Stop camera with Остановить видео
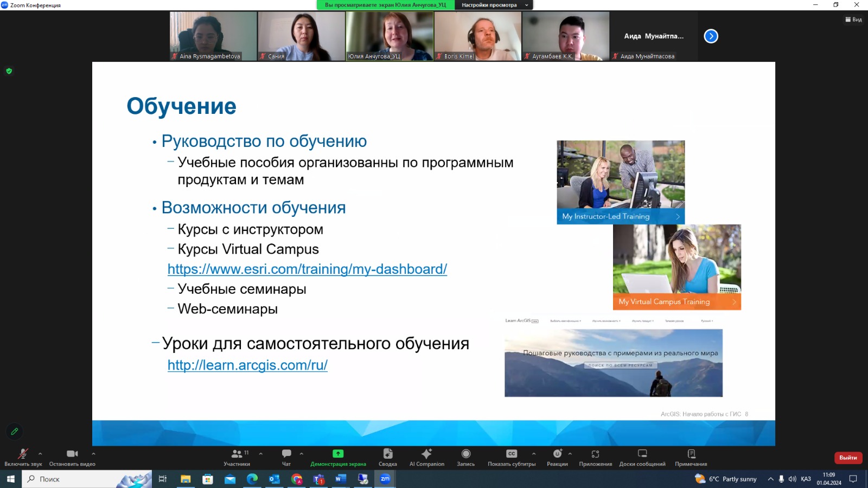 [x=72, y=457]
